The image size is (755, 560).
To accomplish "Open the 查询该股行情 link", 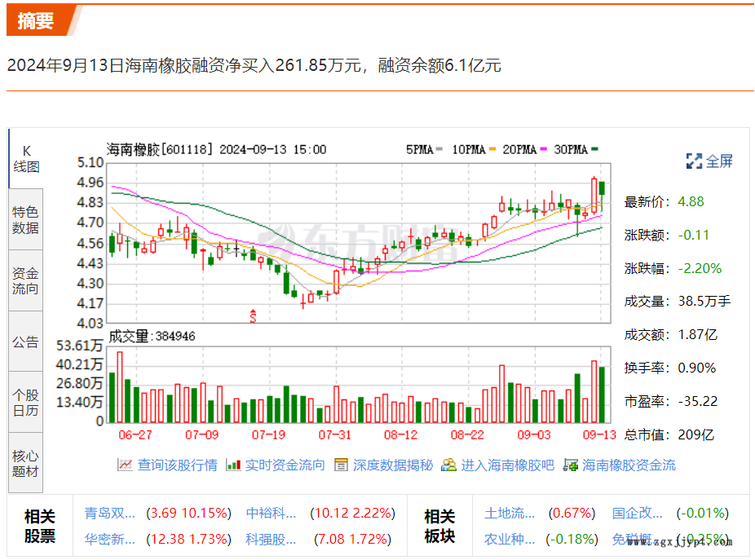I will 177,465.
